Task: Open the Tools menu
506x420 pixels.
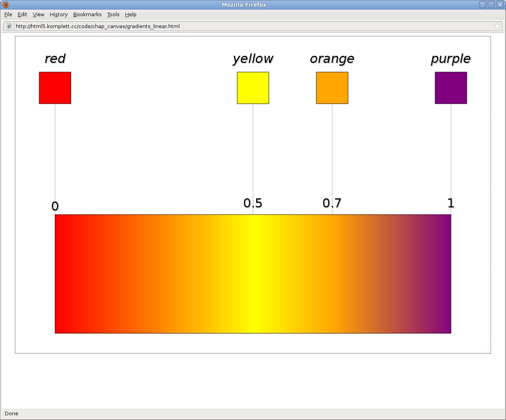Action: point(113,14)
